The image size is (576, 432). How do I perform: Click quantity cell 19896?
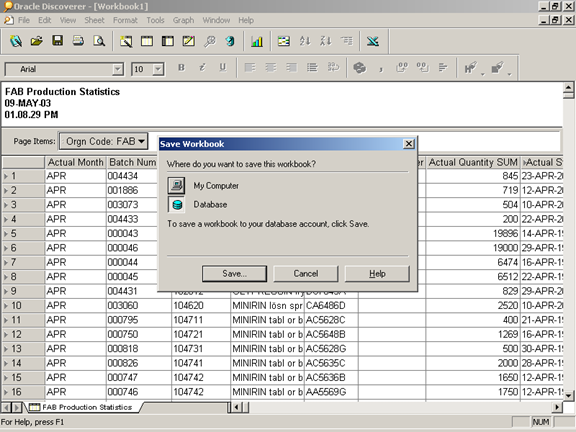(473, 234)
